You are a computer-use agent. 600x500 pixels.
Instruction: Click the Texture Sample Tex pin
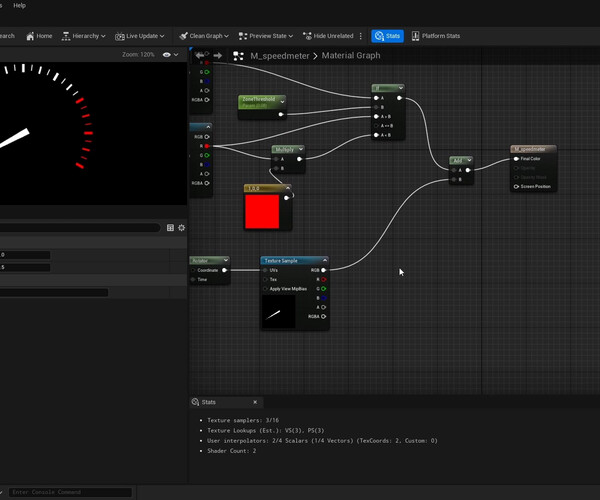click(x=265, y=279)
